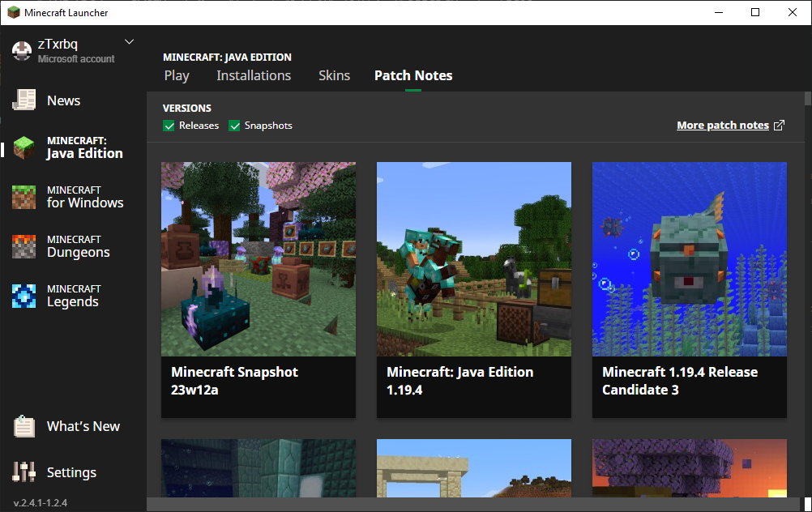Open Minecraft Legends blue icon
812x512 pixels.
click(x=24, y=297)
